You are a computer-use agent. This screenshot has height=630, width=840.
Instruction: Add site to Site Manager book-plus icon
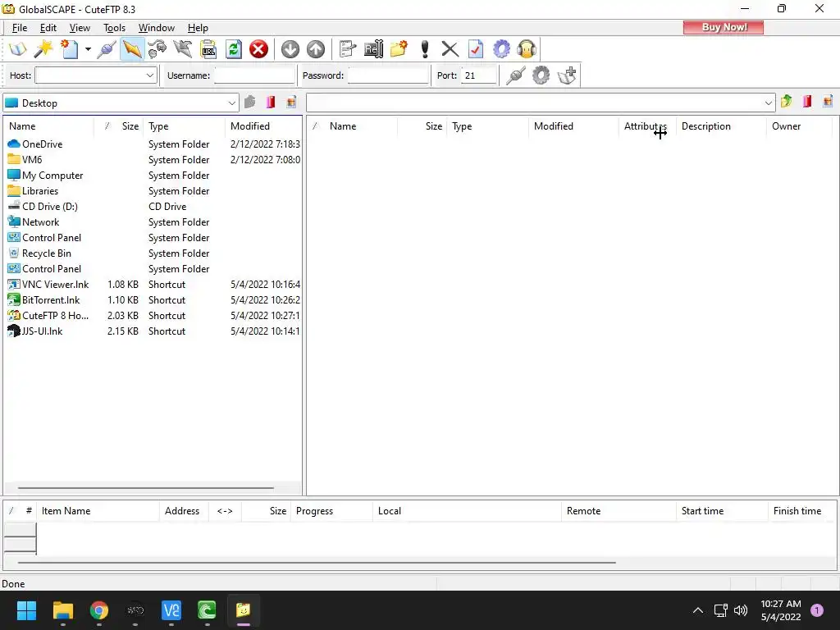coord(567,75)
